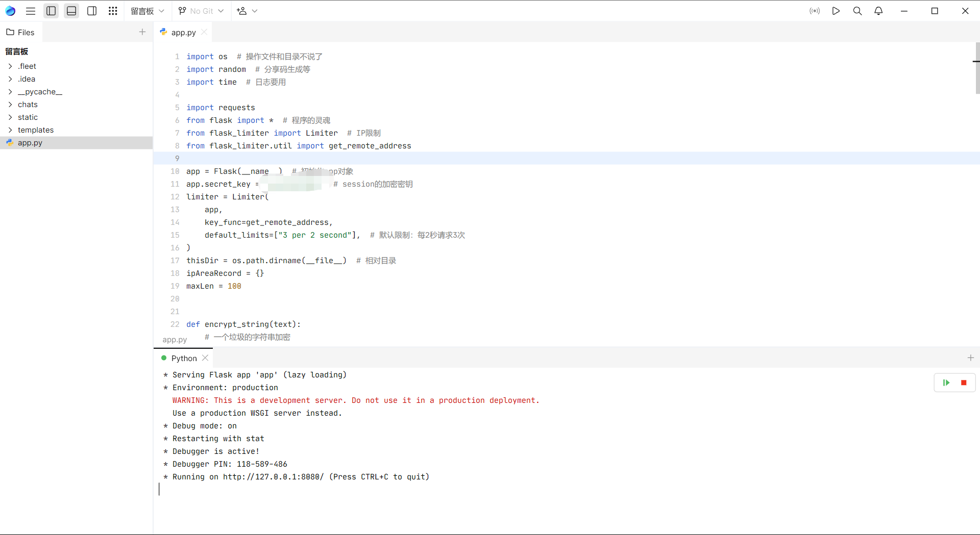This screenshot has width=980, height=535.
Task: Open the add collaborator dropdown
Action: [x=247, y=11]
